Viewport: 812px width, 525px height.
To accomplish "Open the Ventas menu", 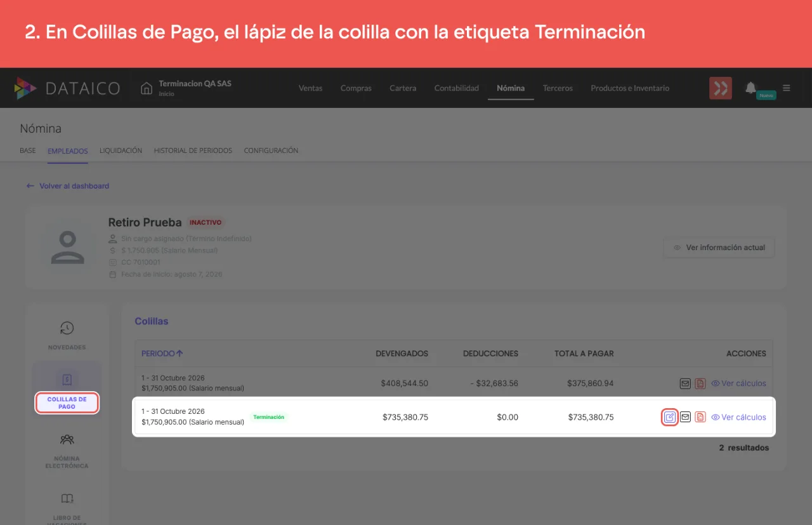I will [311, 88].
